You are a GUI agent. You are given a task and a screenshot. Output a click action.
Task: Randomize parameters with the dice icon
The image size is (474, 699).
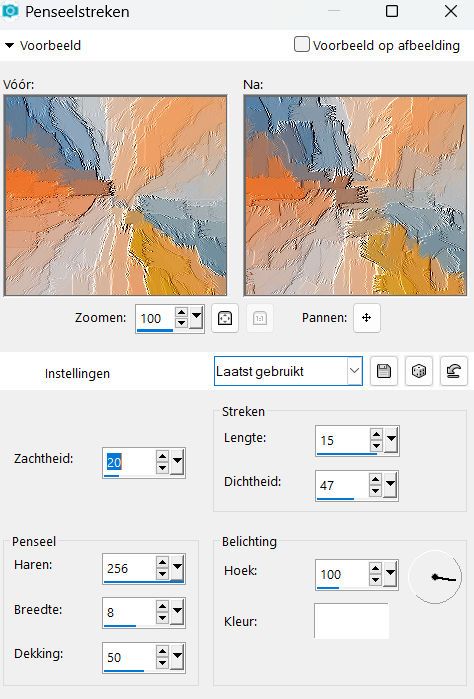(x=418, y=371)
